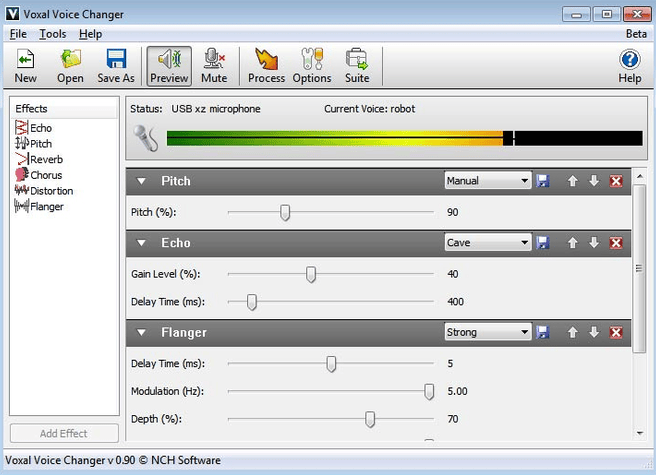Screen dimensions: 656x475
Task: Click the Modulation value 5.00
Action: [x=457, y=391]
